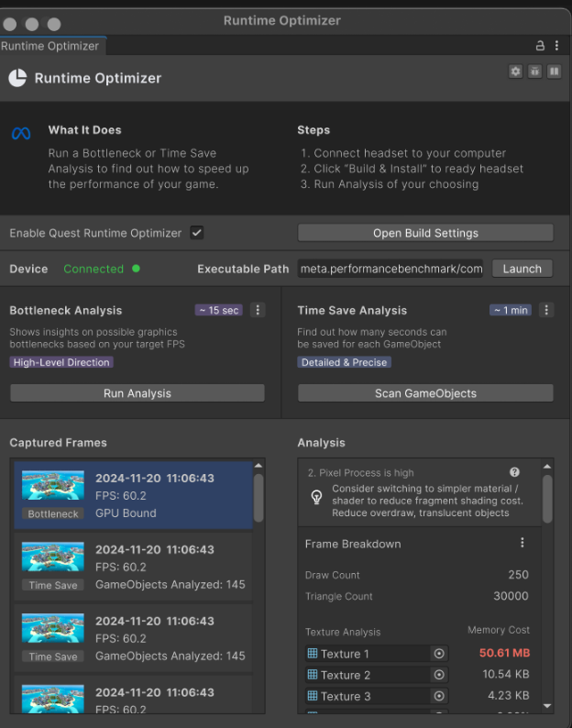
Task: Click the object picker circle for Texture 1
Action: coord(439,654)
